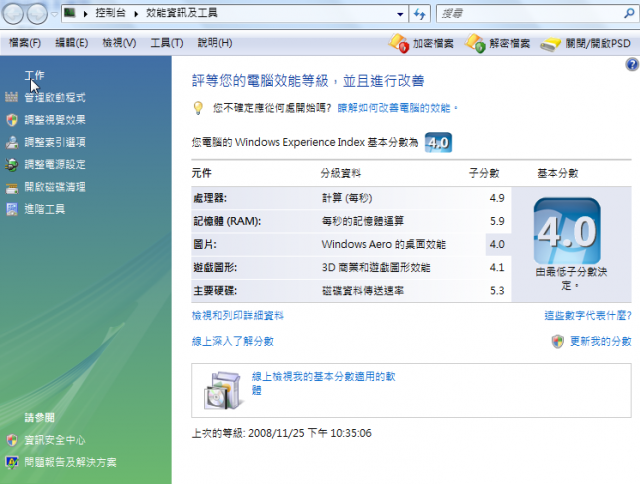Click the 處理器 subscore value 4.9
640x484 pixels.
point(497,198)
